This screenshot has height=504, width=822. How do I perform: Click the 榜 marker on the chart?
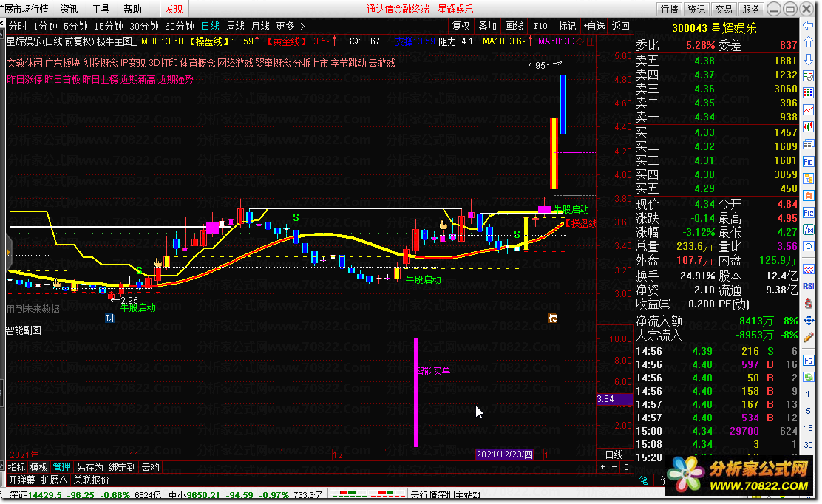552,318
